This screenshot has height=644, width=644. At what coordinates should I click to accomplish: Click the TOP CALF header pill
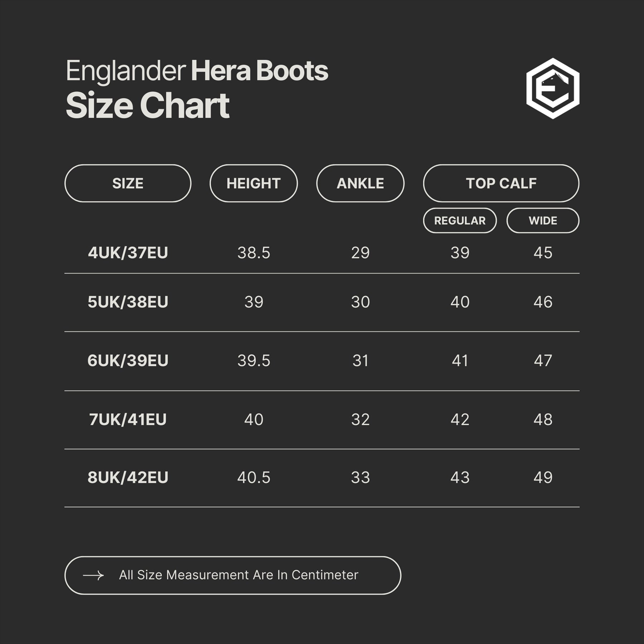(501, 184)
